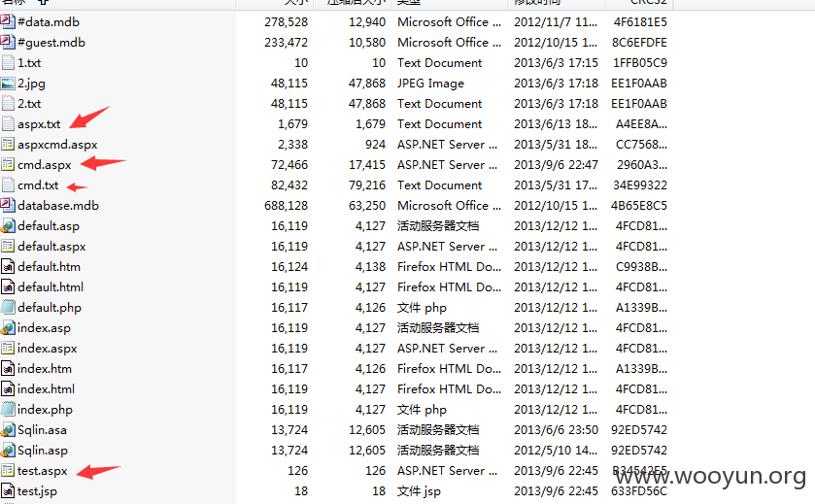Click the file name cmd.txt
This screenshot has width=815, height=504.
pyautogui.click(x=38, y=185)
